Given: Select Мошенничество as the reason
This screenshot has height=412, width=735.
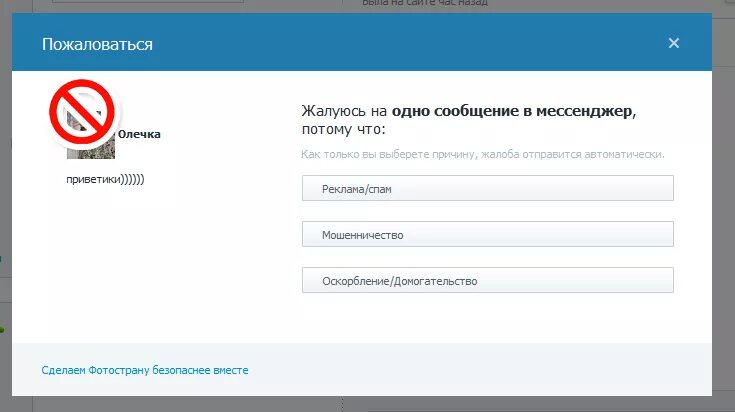Looking at the screenshot, I should [488, 234].
